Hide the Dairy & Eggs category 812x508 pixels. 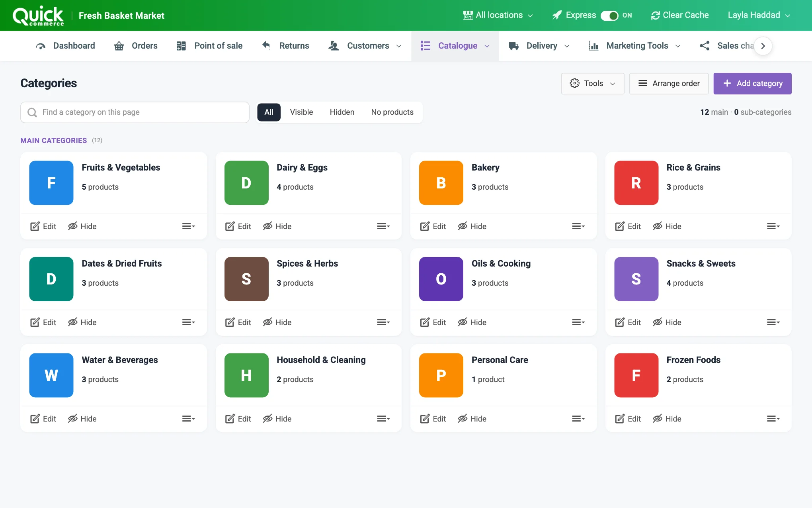click(x=277, y=226)
